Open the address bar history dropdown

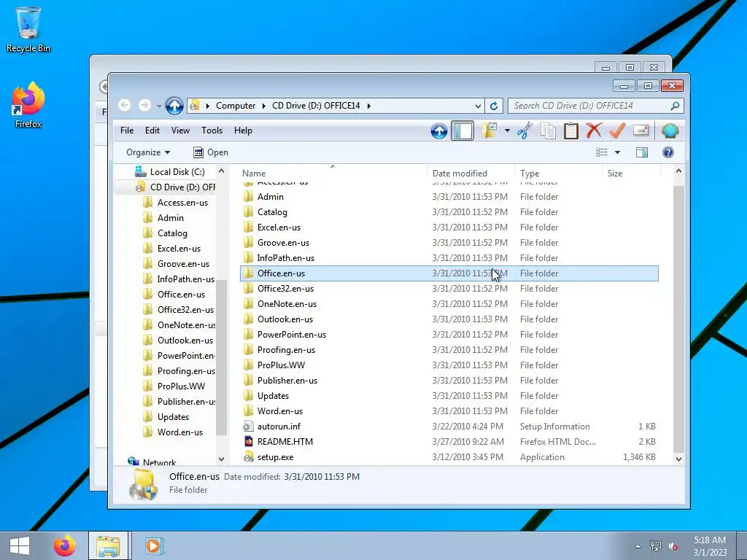478,106
